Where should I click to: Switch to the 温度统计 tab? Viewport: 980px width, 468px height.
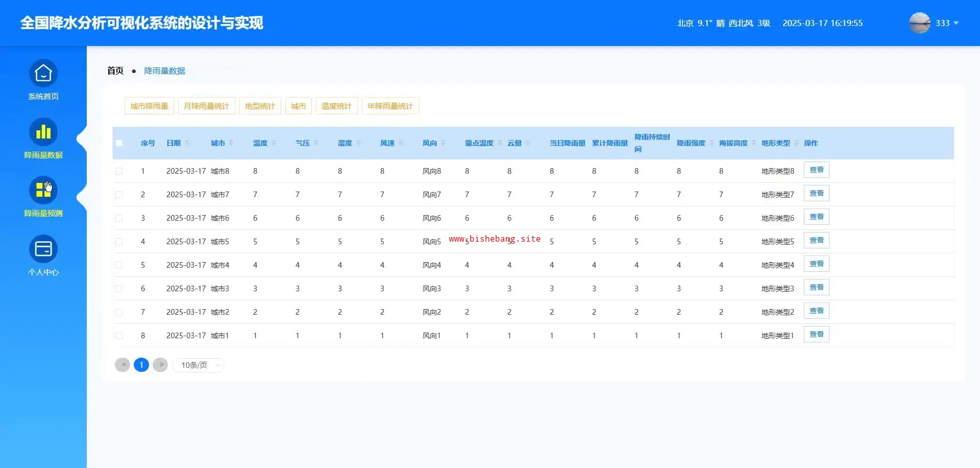(x=336, y=106)
